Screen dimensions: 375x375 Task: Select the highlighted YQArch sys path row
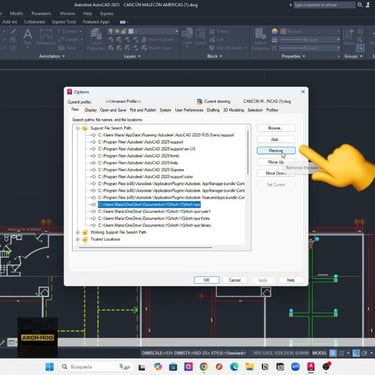149,204
